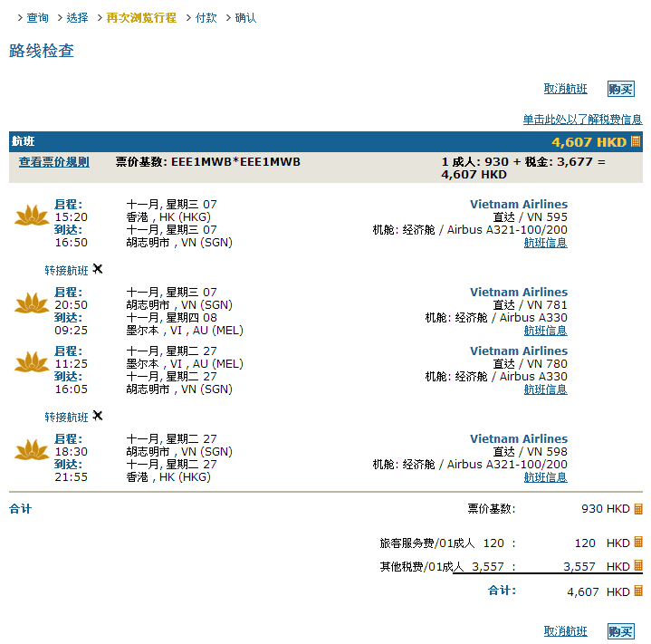Click the lotus logo for flight VN 595
The height and width of the screenshot is (644, 651).
(32, 216)
